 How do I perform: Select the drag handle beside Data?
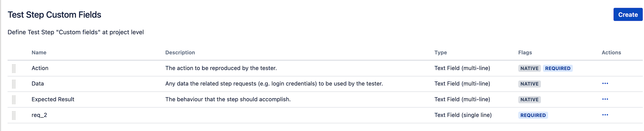tap(14, 84)
